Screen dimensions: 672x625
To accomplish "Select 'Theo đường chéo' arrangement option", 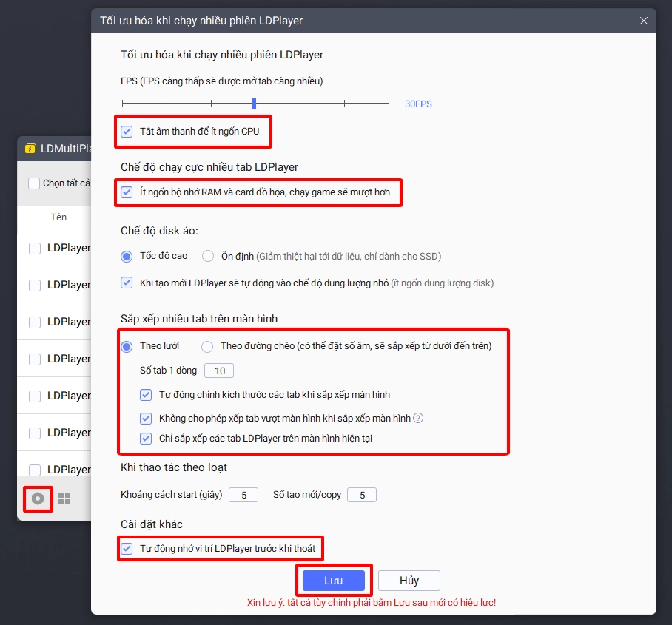I will click(207, 346).
